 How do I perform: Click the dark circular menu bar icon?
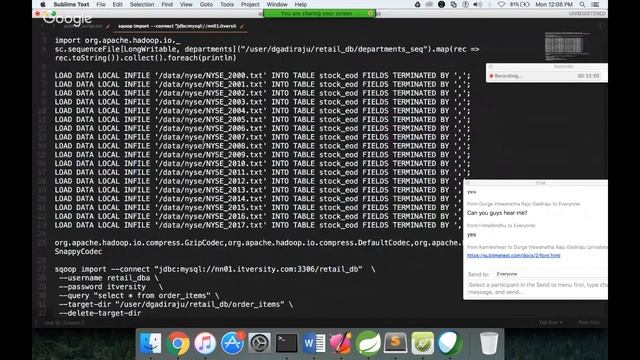point(441,4)
